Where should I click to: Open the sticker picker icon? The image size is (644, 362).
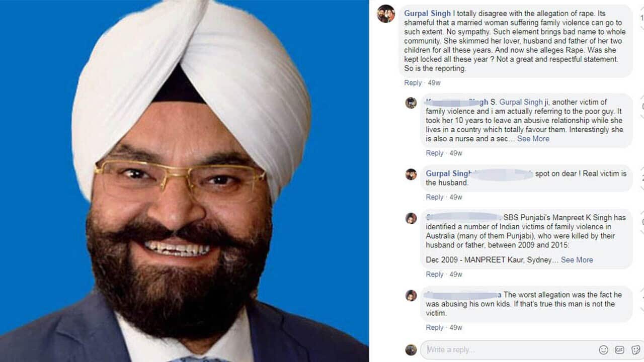[x=636, y=349]
